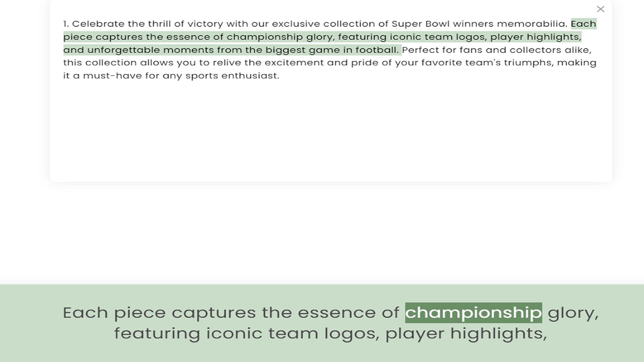Click the word "exclusive" in the first line

pos(296,24)
